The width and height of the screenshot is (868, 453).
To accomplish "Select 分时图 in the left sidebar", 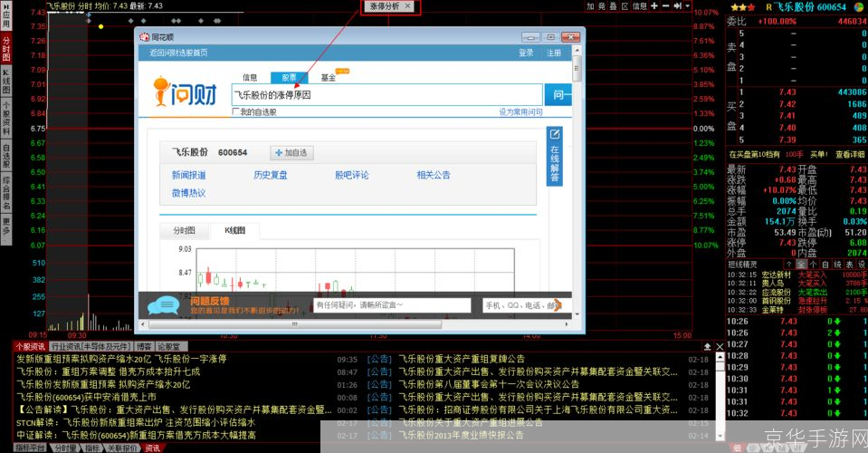I will tap(6, 49).
